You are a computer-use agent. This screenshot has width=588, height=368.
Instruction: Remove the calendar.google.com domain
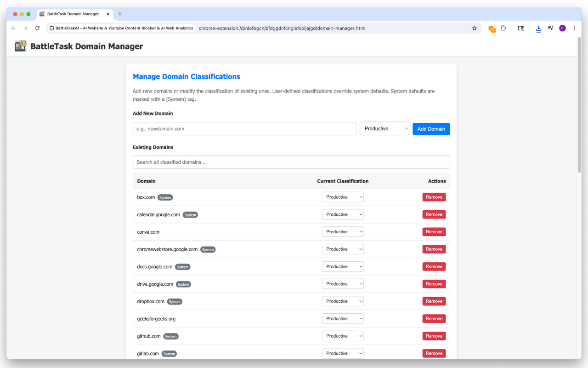434,214
